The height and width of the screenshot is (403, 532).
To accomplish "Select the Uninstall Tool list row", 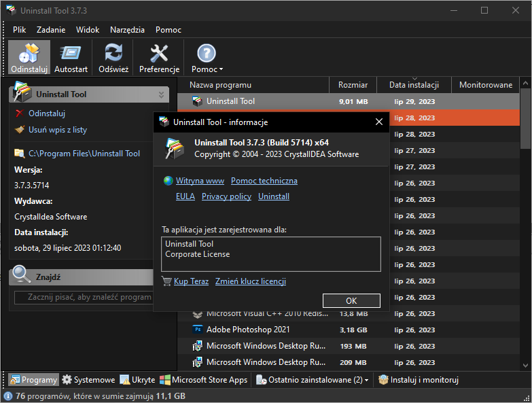I will point(349,101).
